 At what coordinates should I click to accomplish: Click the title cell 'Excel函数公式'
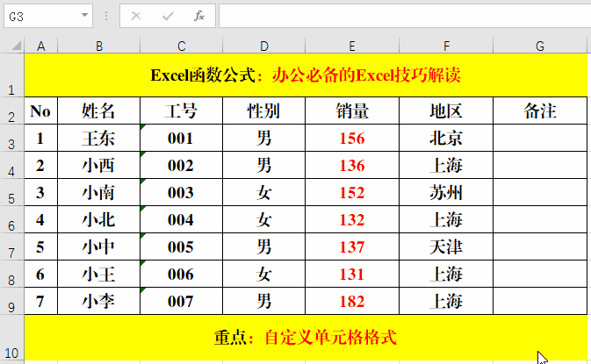pos(306,75)
